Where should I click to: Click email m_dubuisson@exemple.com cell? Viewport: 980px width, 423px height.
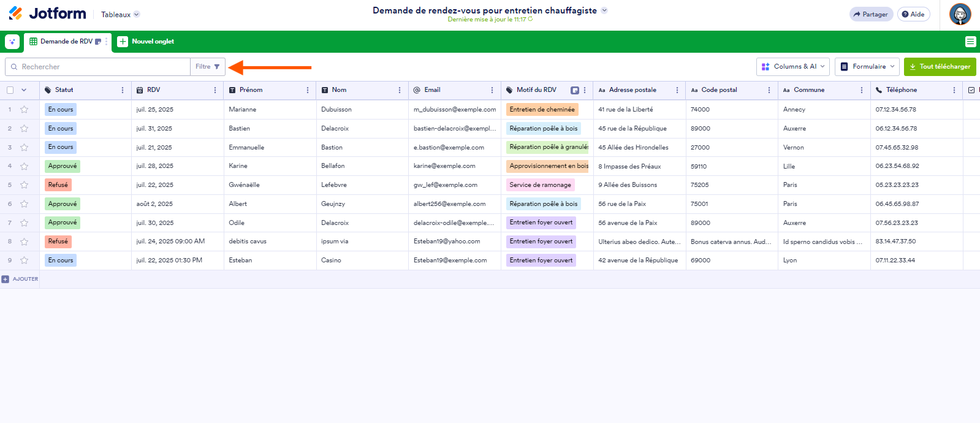(455, 110)
